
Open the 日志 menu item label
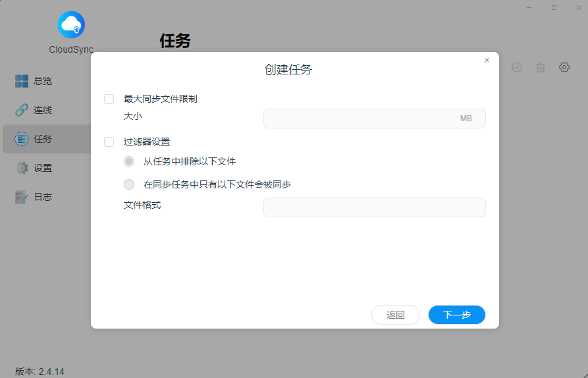pyautogui.click(x=43, y=197)
